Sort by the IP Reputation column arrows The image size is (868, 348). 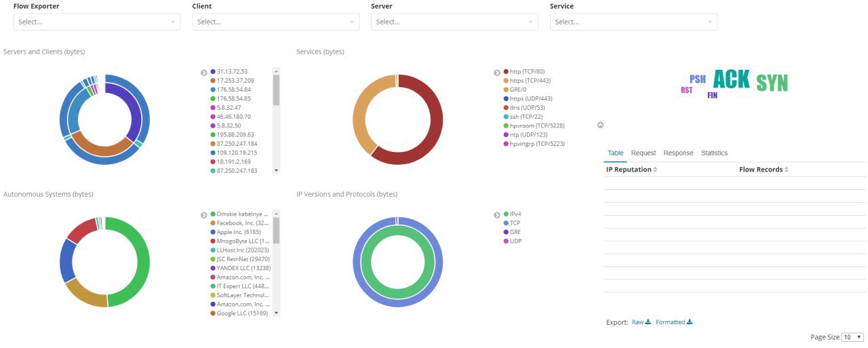coord(655,170)
